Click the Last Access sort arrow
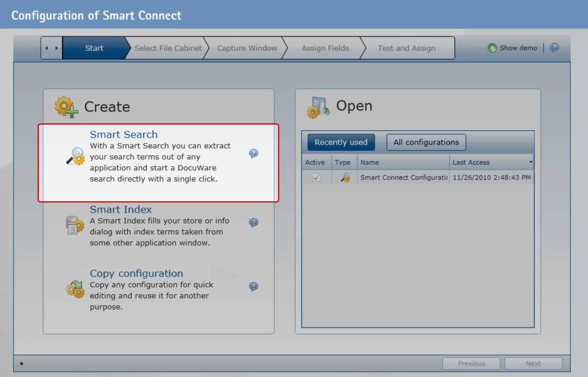Image resolution: width=588 pixels, height=377 pixels. (x=530, y=162)
